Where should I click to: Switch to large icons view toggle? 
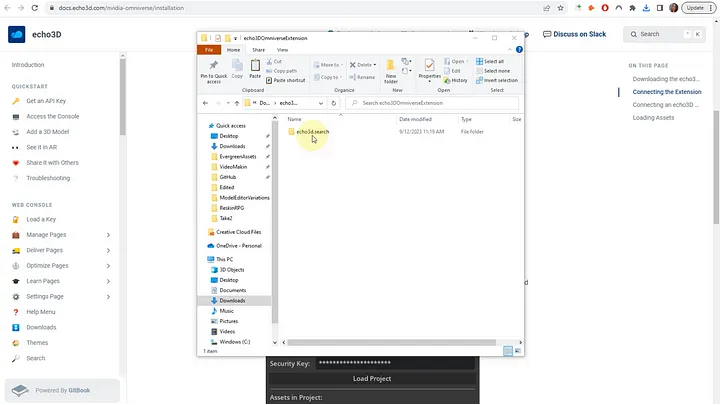click(x=517, y=351)
